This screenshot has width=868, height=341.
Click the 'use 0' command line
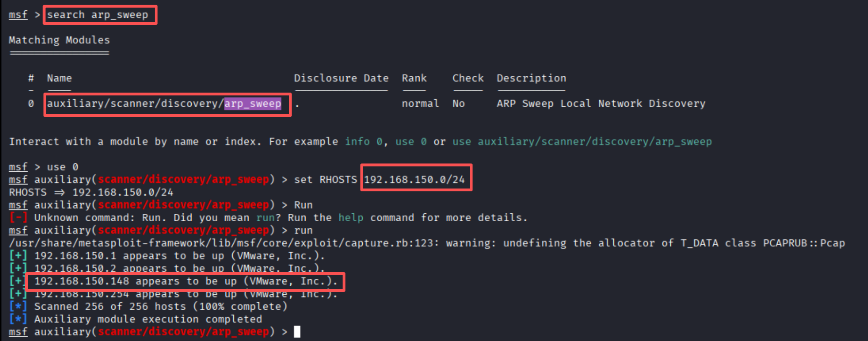63,167
